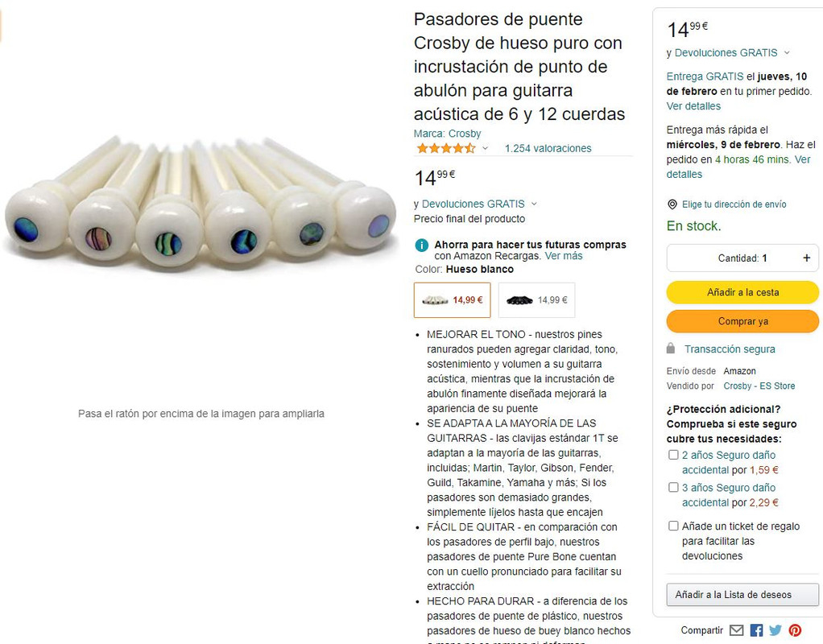Open the 1.254 valoraciones reviews link
The image size is (823, 644).
click(548, 149)
